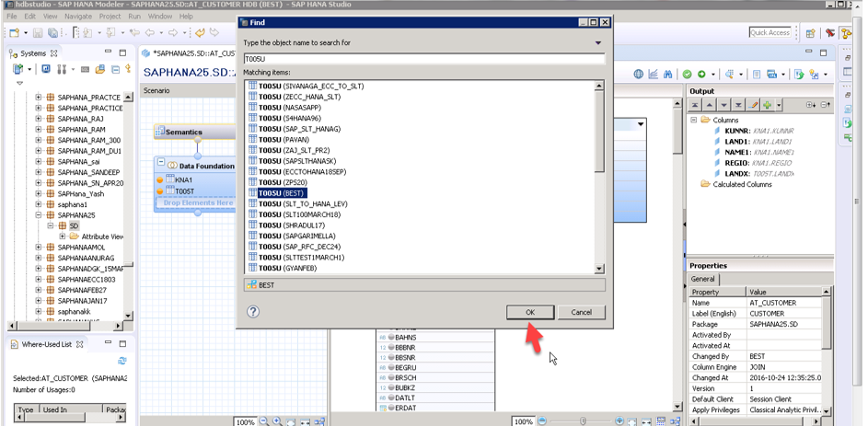Open the Administration console icon
The image size is (868, 426).
pos(46,69)
